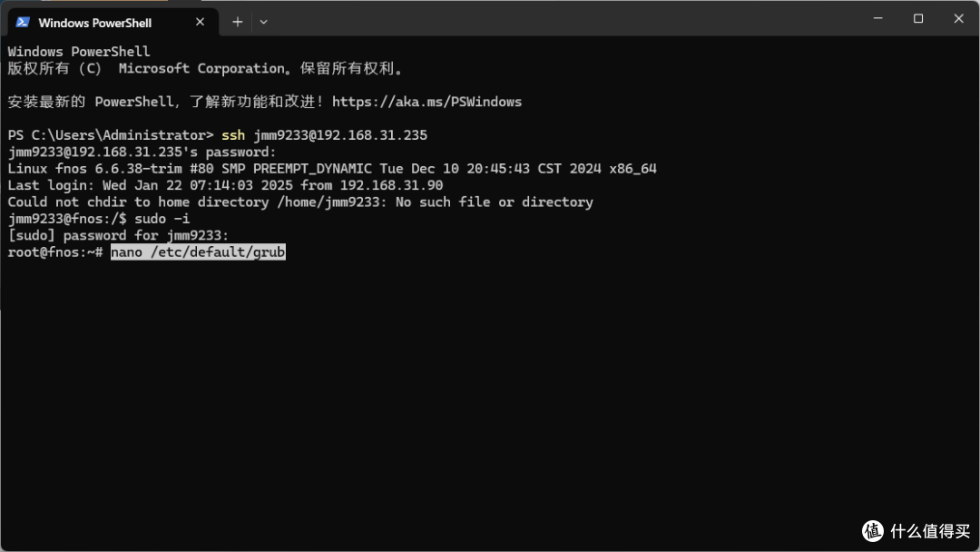Click the 什么值得买 watermark text
Image resolution: width=980 pixels, height=552 pixels.
(x=930, y=531)
